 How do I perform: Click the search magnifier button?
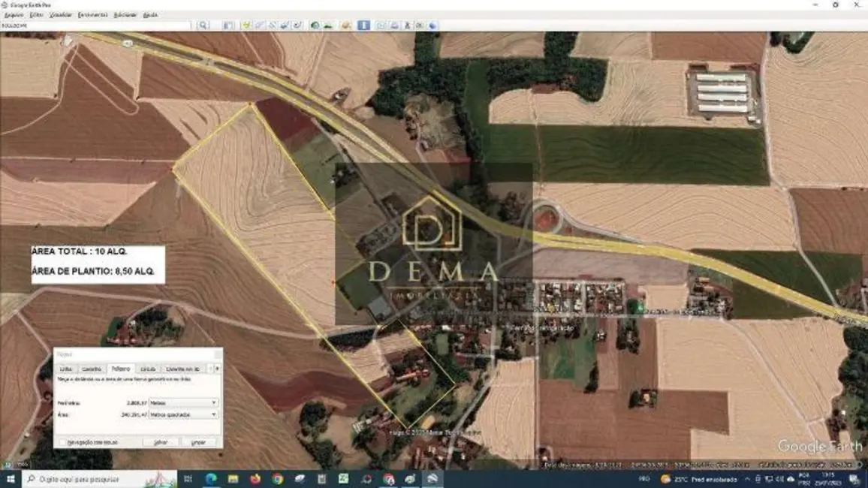tap(203, 26)
